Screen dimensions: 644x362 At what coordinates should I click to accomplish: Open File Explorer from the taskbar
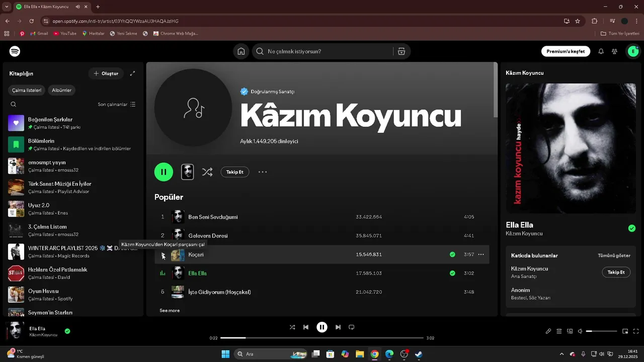(x=360, y=354)
